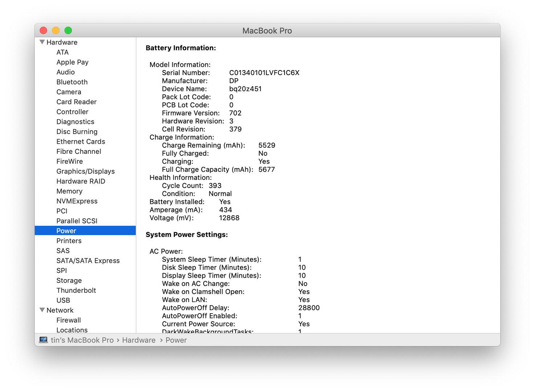The height and width of the screenshot is (392, 535).
Task: Select Camera in the sidebar
Action: click(69, 92)
